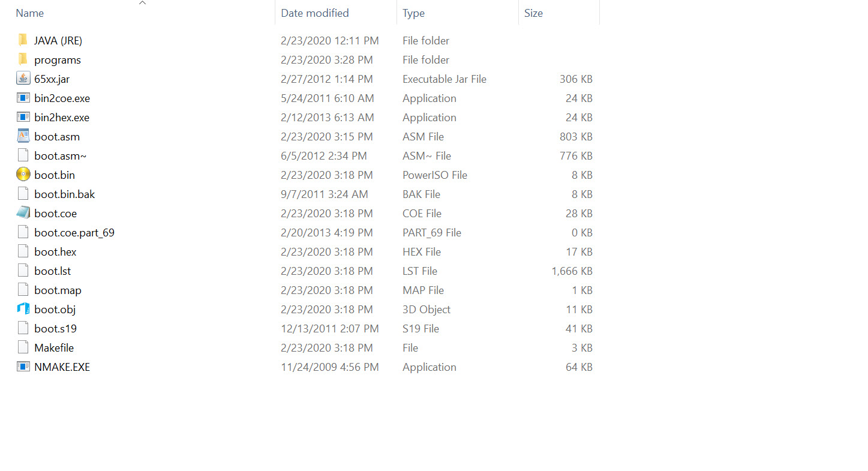Click the boot.obj 3D object icon

pos(23,309)
